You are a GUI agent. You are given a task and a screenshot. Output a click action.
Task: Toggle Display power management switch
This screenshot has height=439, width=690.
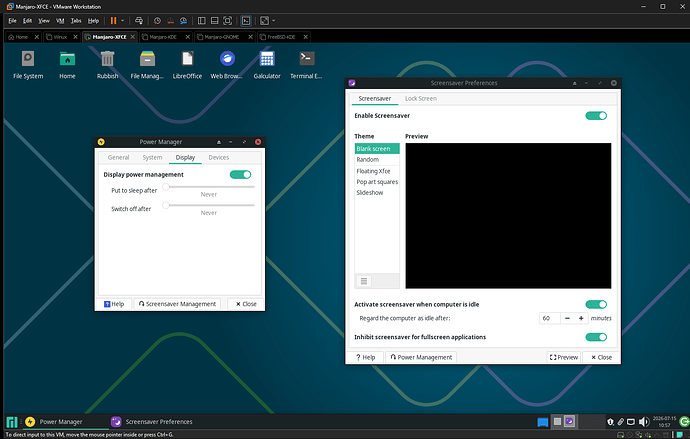tap(240, 175)
